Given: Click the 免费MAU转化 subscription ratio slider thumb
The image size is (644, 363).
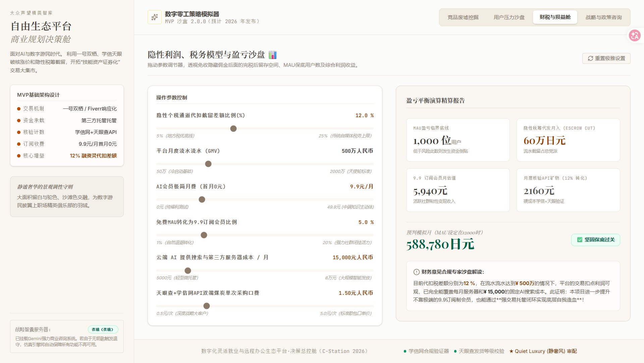Looking at the screenshot, I should 204,235.
